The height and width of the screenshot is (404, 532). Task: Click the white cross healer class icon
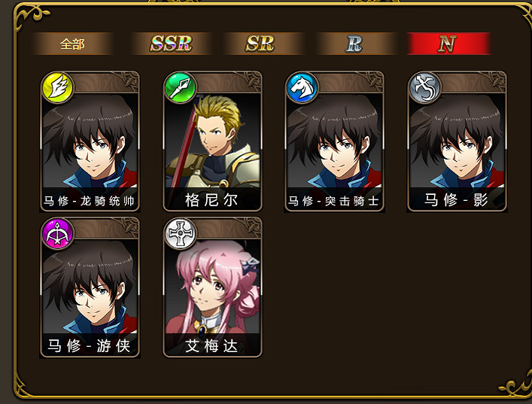[x=180, y=234]
